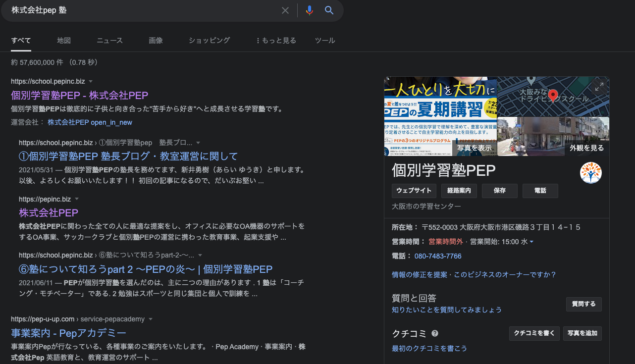The height and width of the screenshot is (364, 635).
Task: Open the 株式会社PEP result title
Action: coord(49,213)
